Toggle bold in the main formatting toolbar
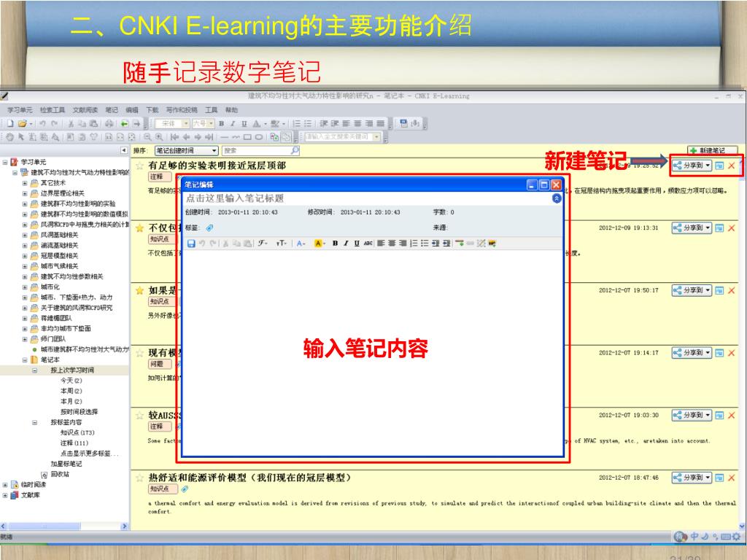Screen dimensions: 747x560 pos(222,123)
